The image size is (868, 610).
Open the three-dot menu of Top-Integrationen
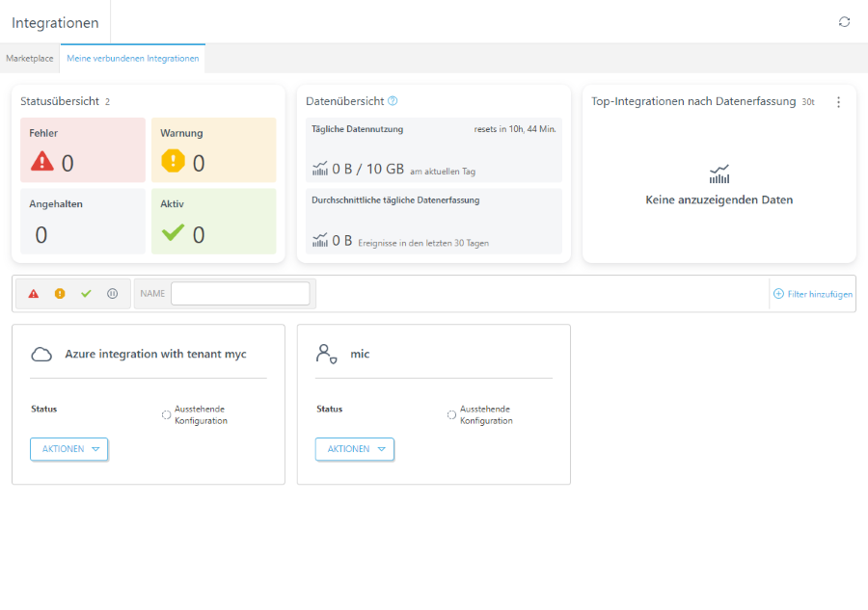click(x=839, y=102)
